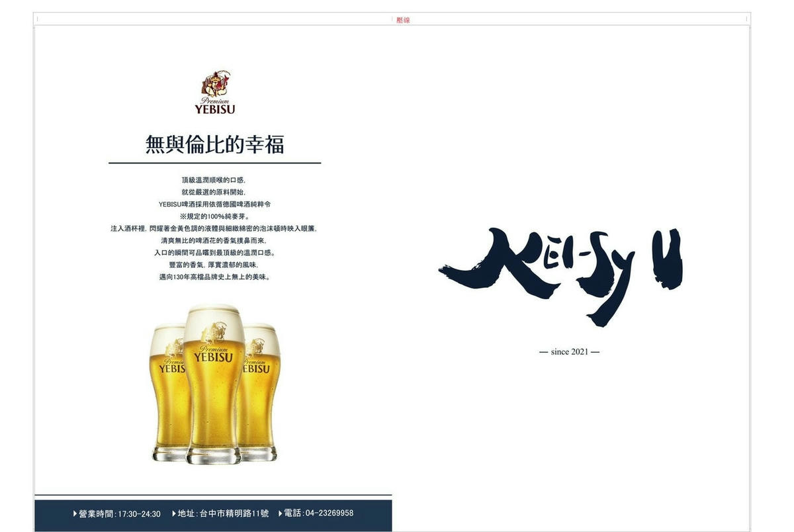The width and height of the screenshot is (794, 532).
Task: Click the line YEBISU啤酒採用依循德國啤酒純粹令
Action: tap(214, 204)
